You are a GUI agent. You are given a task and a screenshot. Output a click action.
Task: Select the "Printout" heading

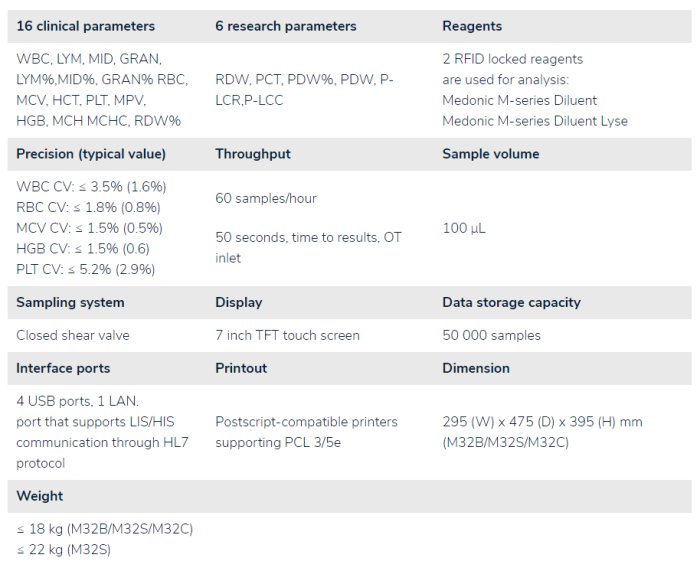(x=241, y=368)
